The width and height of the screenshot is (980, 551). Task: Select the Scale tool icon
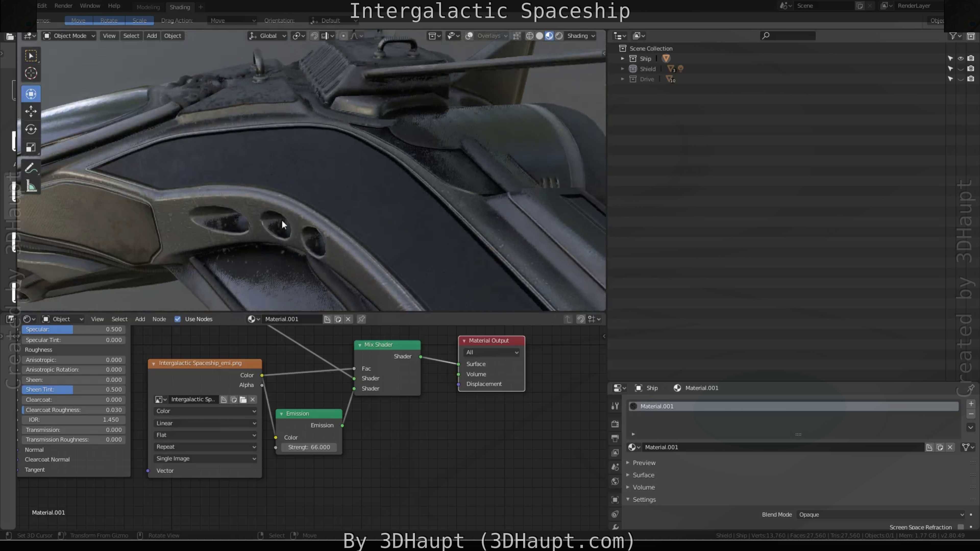tap(31, 147)
